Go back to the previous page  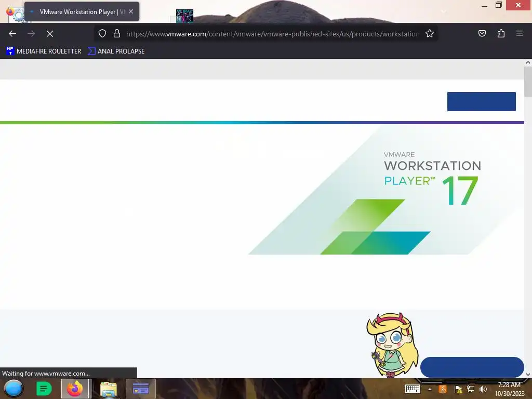coord(12,34)
